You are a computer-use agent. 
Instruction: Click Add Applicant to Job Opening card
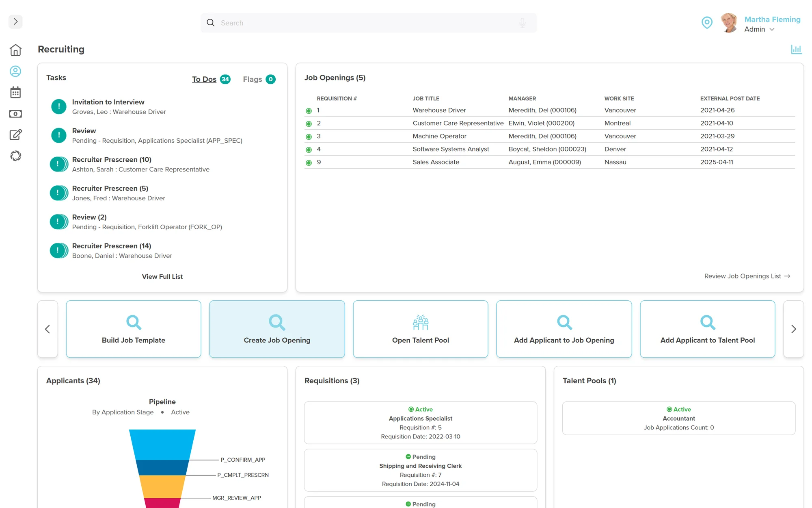pos(564,329)
